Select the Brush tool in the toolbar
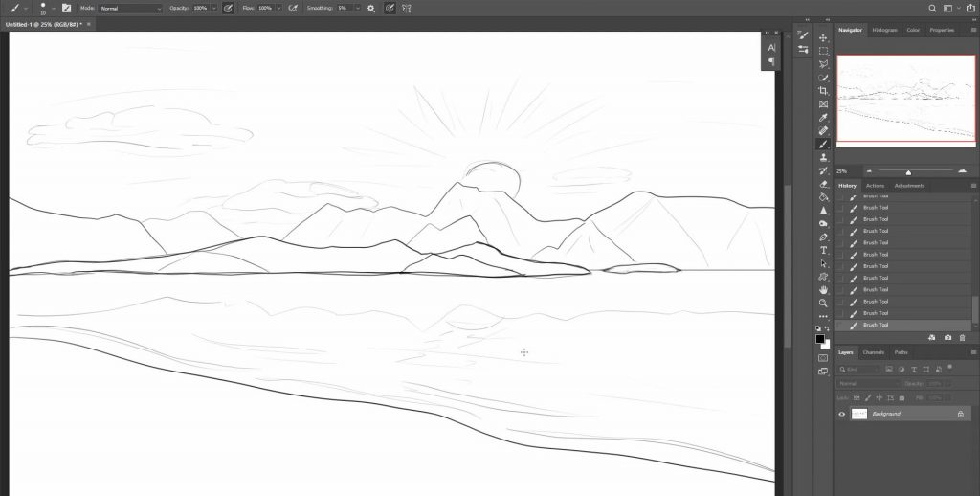The width and height of the screenshot is (980, 496). click(x=823, y=144)
